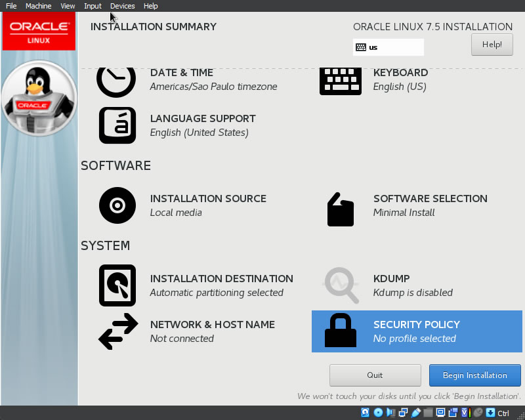Click the 'English (US)' keyboard status text

tap(400, 87)
